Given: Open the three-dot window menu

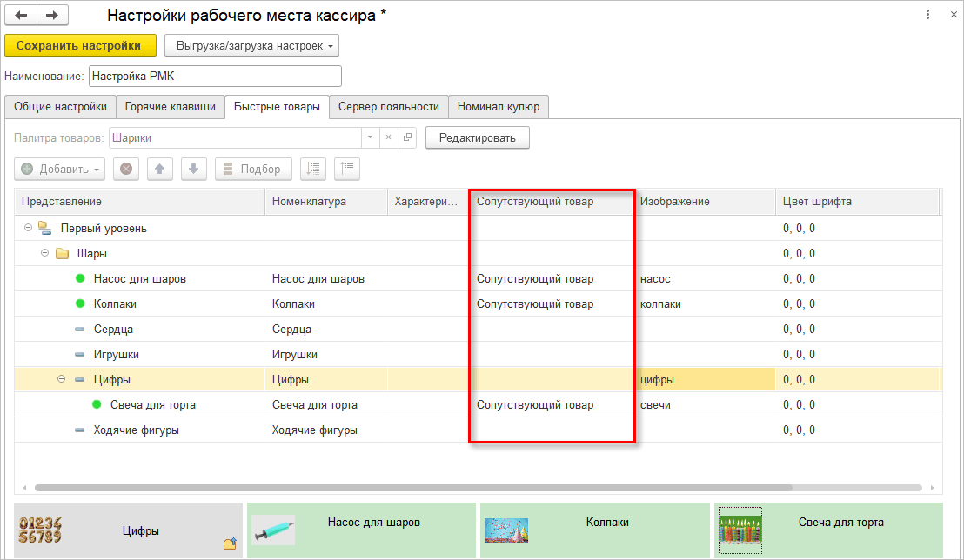Looking at the screenshot, I should pyautogui.click(x=927, y=15).
